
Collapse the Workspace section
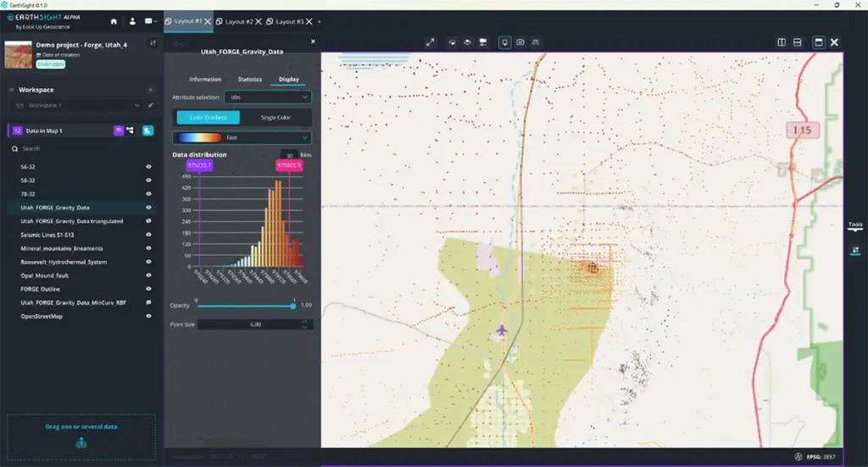pyautogui.click(x=10, y=90)
